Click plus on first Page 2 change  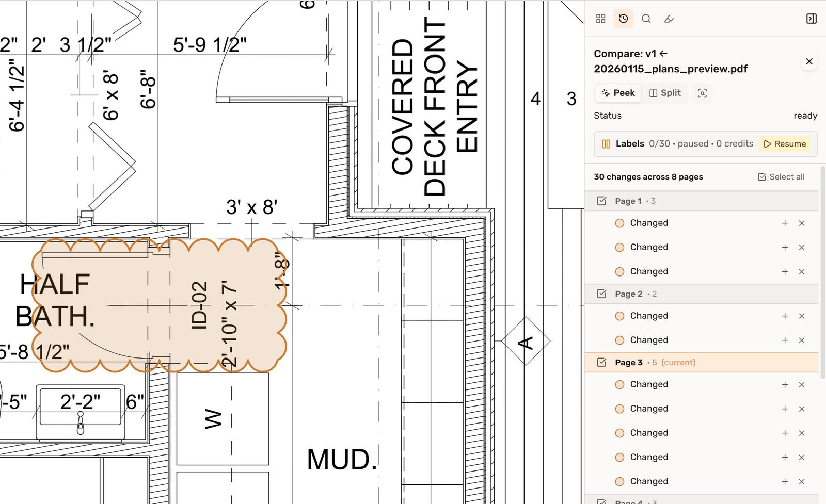click(785, 316)
